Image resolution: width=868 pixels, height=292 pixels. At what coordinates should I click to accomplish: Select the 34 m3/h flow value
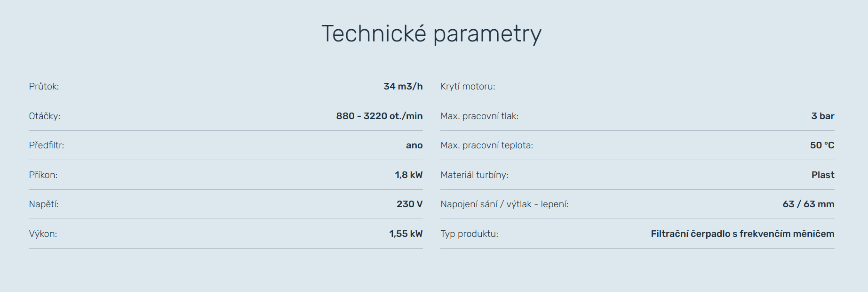pyautogui.click(x=403, y=87)
